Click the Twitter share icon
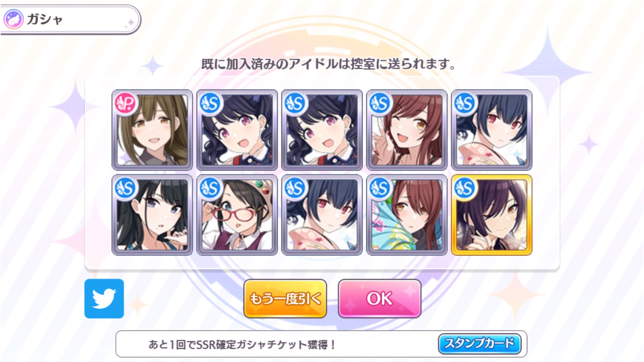 point(104,298)
